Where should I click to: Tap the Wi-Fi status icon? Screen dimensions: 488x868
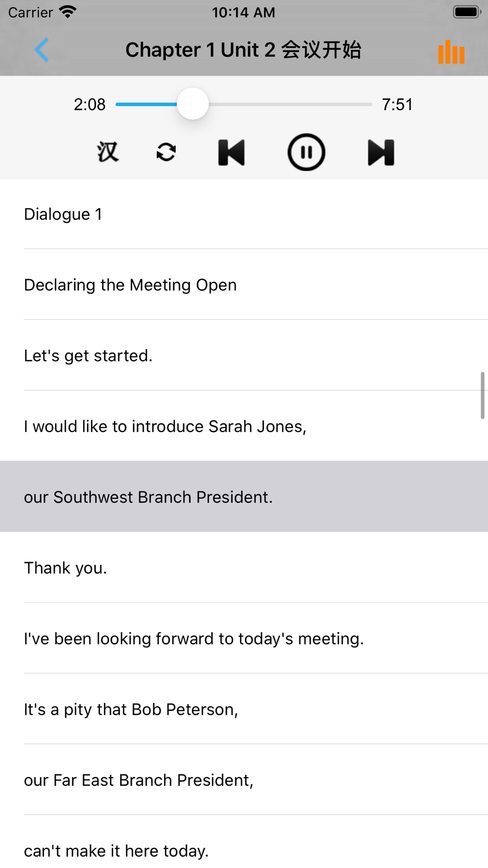pos(67,12)
